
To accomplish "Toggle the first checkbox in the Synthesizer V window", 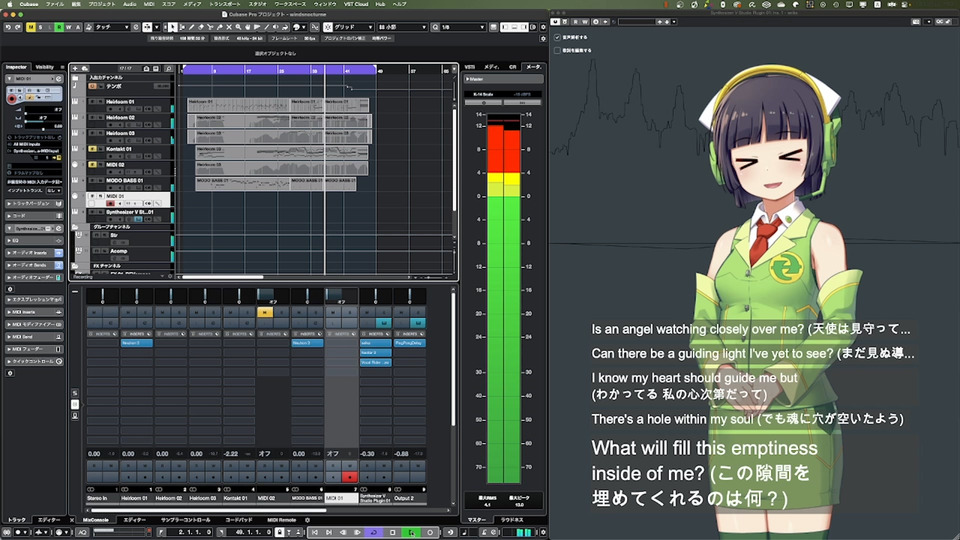I will pos(557,37).
